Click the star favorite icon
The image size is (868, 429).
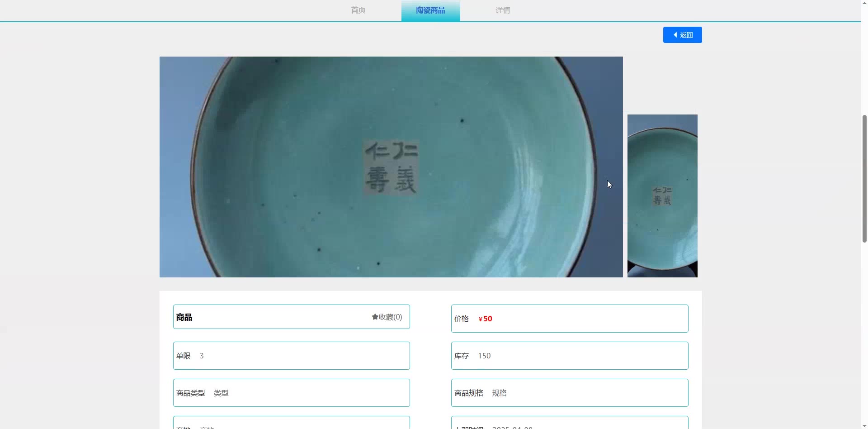tap(375, 317)
